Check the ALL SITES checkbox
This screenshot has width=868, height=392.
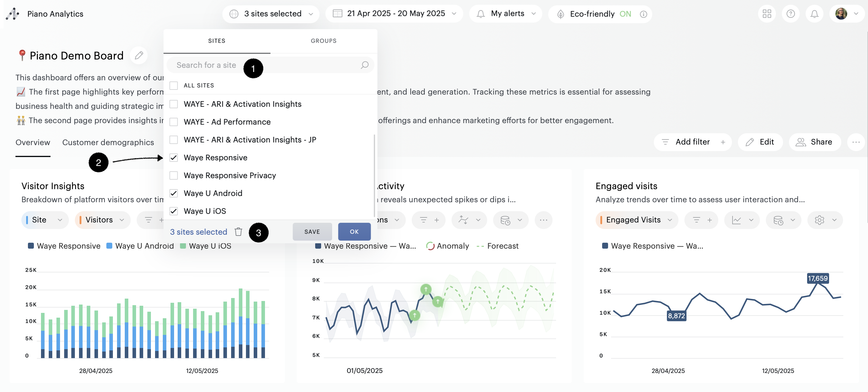click(x=173, y=85)
